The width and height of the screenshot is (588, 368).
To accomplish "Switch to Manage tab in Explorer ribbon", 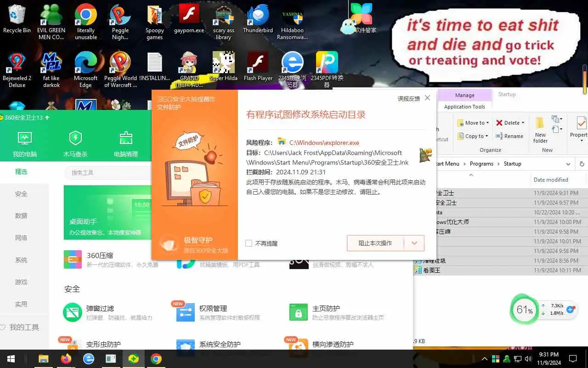I will (x=464, y=95).
